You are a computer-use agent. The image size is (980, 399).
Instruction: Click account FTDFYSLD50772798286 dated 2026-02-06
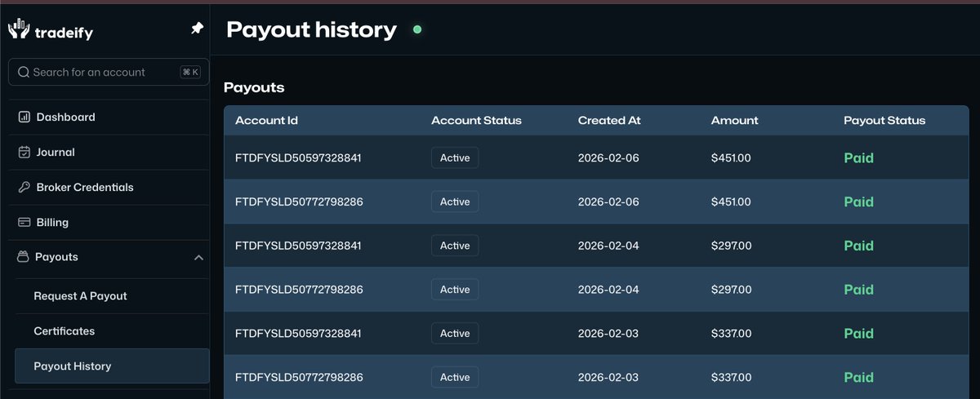click(299, 202)
